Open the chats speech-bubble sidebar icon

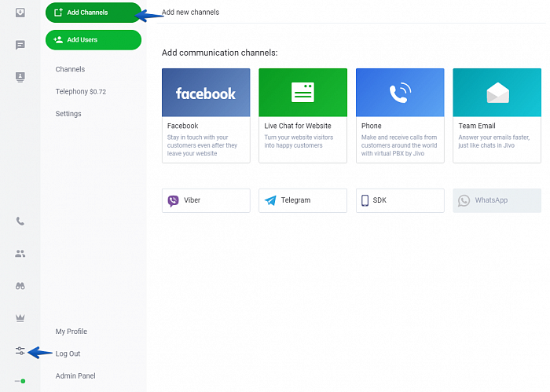coord(20,45)
